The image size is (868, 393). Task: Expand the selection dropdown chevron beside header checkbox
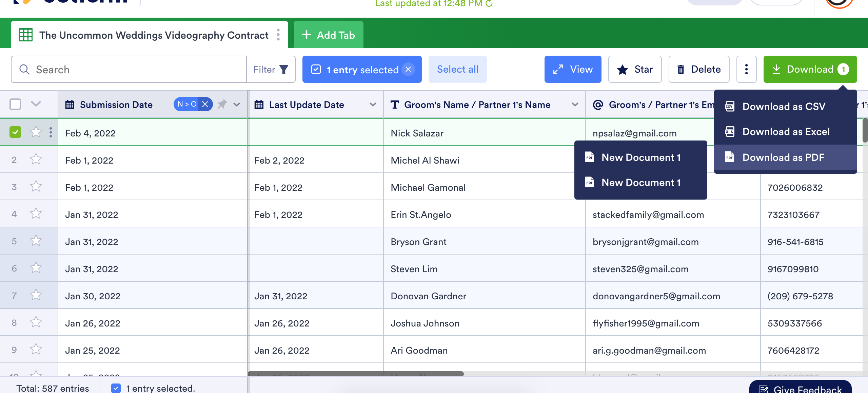pos(36,104)
